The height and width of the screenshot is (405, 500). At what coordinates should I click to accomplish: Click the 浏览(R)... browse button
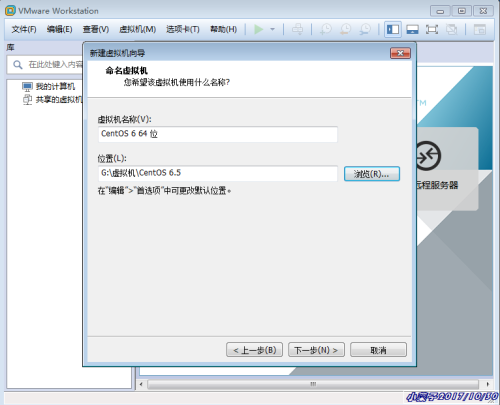click(372, 174)
